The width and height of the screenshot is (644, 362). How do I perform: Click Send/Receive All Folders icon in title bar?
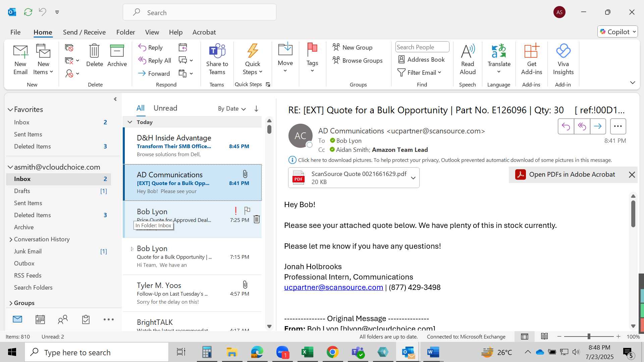(x=28, y=12)
